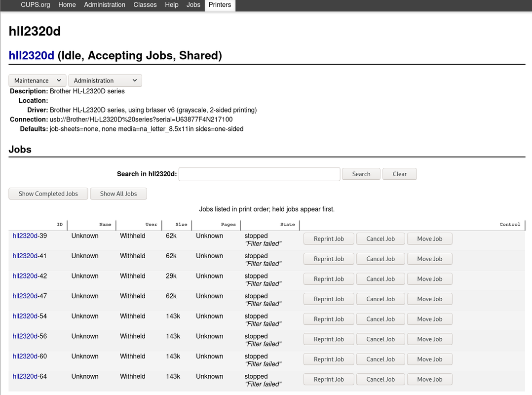This screenshot has width=532, height=395.
Task: Cancel job hll2320d-60
Action: pos(380,359)
